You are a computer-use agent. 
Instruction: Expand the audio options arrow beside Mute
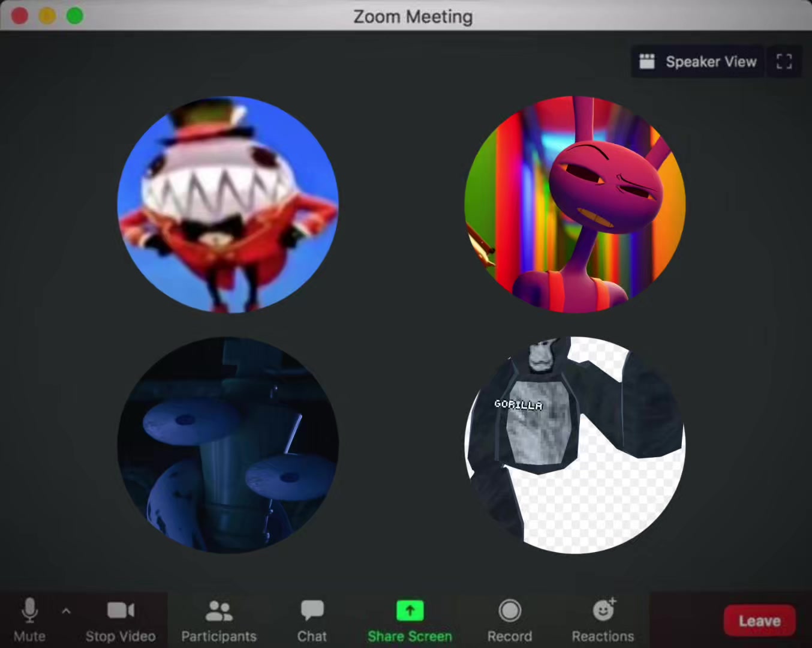pyautogui.click(x=67, y=611)
